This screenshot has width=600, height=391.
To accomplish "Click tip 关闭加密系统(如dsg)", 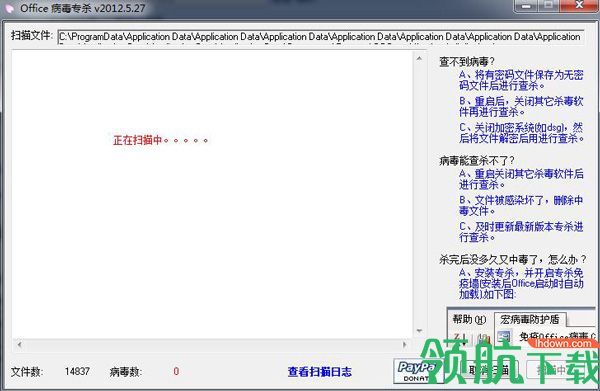I will 521,133.
